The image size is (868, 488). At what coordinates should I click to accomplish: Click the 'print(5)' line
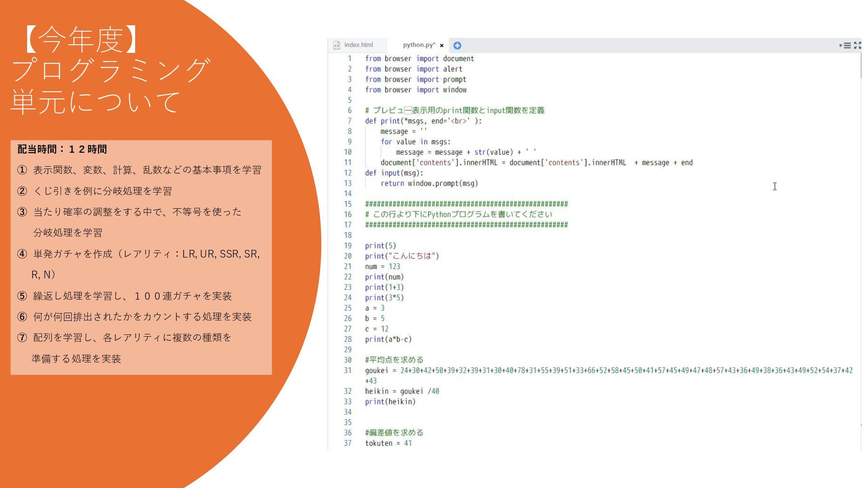381,246
